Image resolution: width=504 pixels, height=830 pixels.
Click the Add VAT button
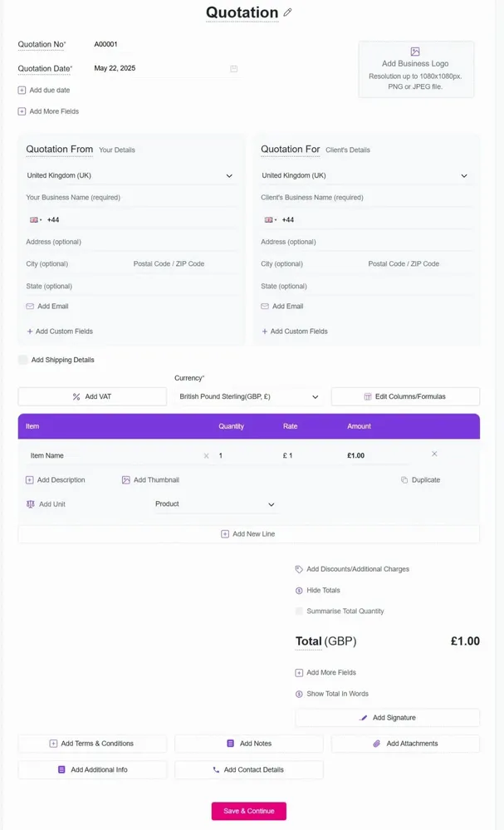tap(92, 396)
